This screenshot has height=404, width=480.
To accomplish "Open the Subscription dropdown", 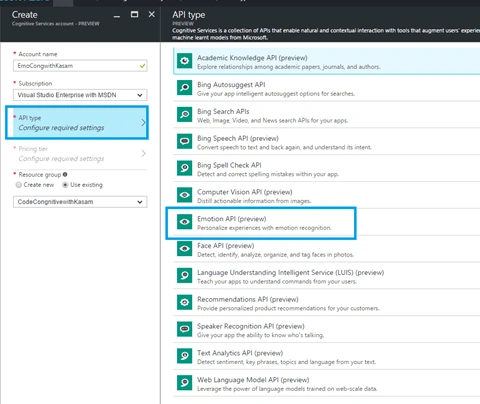I will (x=80, y=95).
